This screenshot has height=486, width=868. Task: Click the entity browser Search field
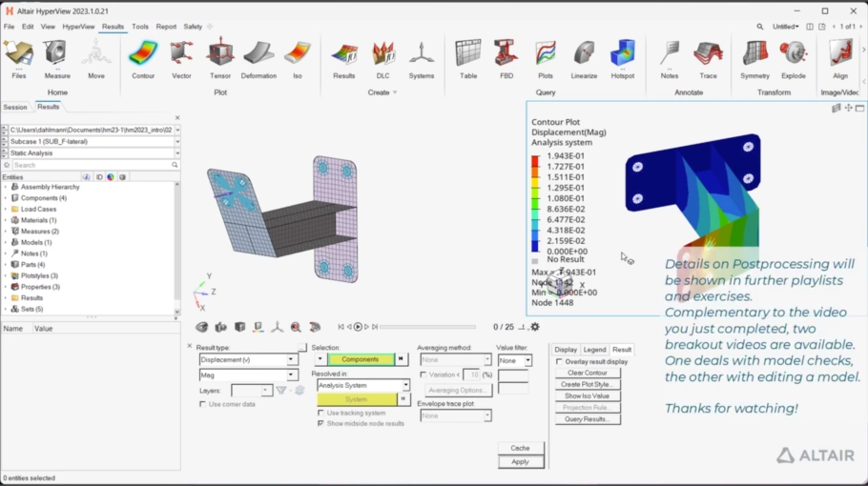pos(92,165)
